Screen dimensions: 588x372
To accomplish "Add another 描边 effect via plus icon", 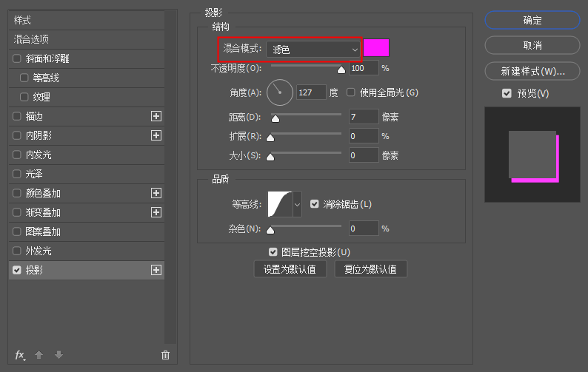I will coord(156,116).
